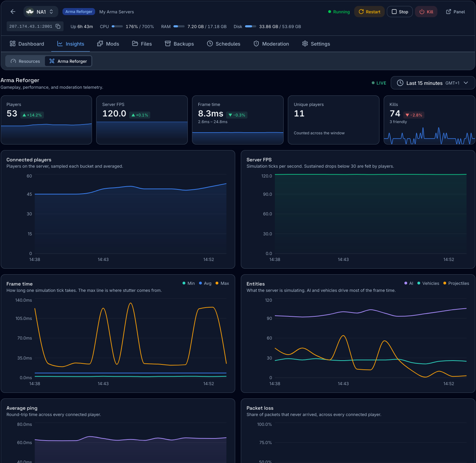Image resolution: width=476 pixels, height=463 pixels.
Task: Toggle the Avg series in Frame time legend
Action: pos(205,283)
